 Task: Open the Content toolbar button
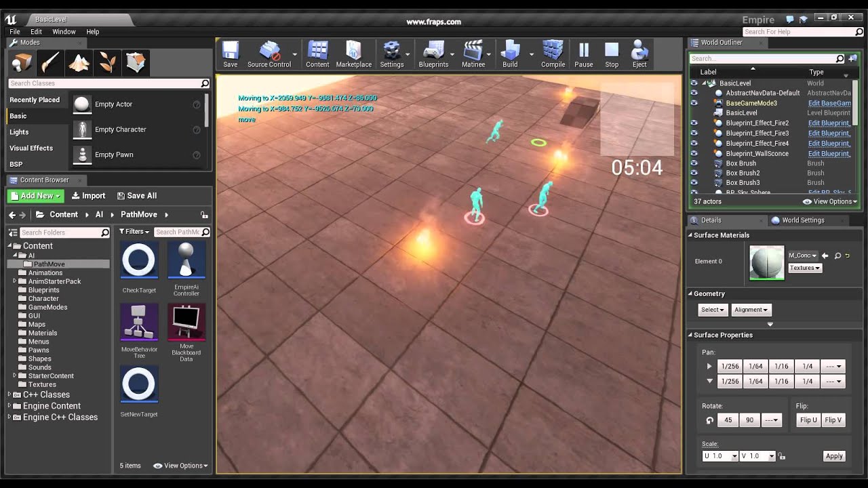point(317,54)
